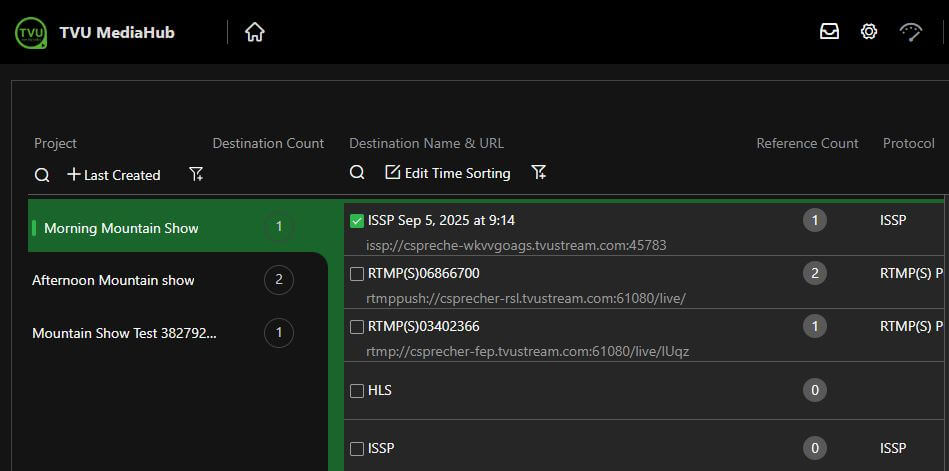
Task: Click Last Created to add project
Action: [x=113, y=175]
